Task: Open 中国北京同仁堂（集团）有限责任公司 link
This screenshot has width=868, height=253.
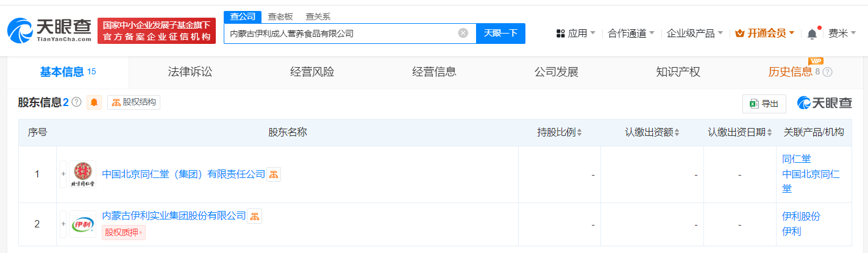Action: click(183, 174)
